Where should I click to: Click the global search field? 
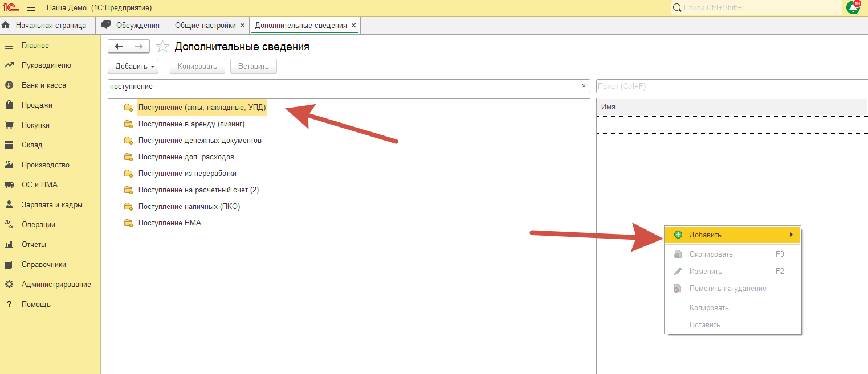tap(758, 8)
